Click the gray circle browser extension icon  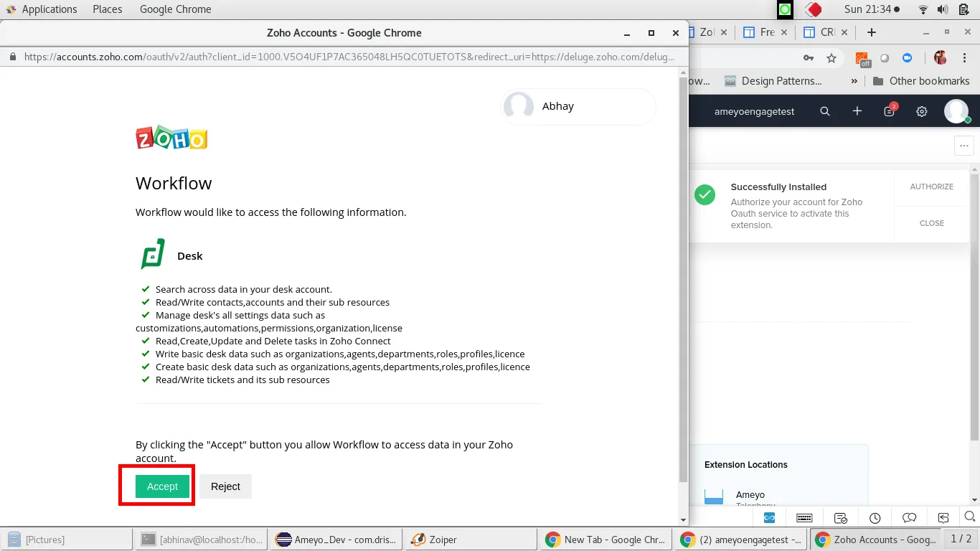point(885,58)
